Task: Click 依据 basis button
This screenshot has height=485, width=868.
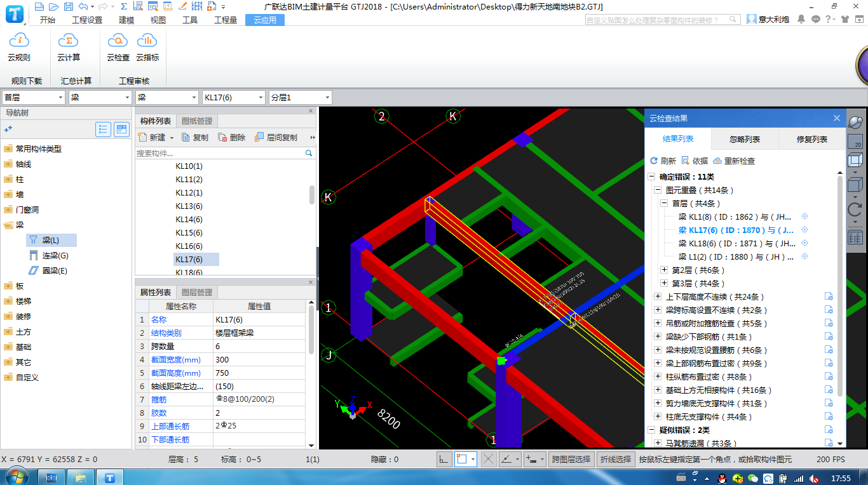Action: click(x=695, y=161)
